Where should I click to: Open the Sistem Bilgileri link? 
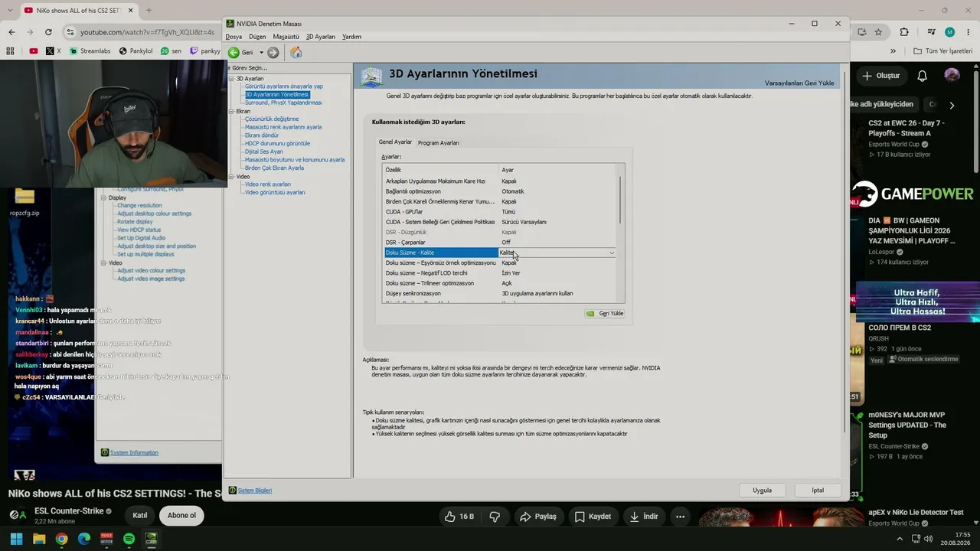(x=255, y=491)
